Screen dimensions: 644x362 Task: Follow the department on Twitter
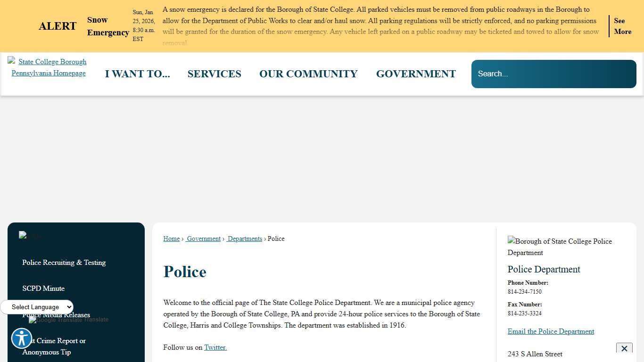[x=215, y=347]
